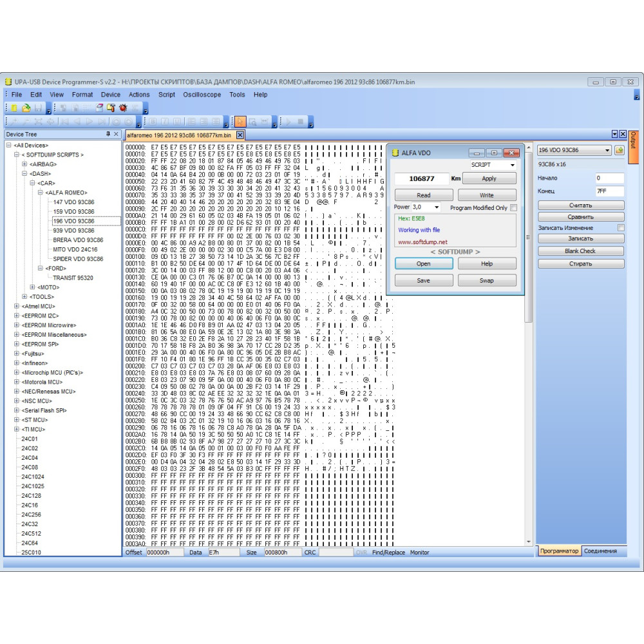
Task: Click the 106877 mileage input field
Action: pos(422,178)
